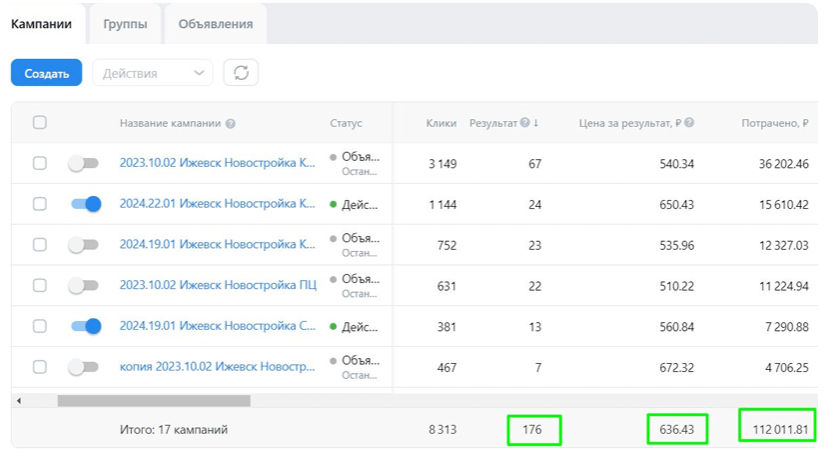Turn on the campaign with 12 327.03 spent

click(x=84, y=245)
